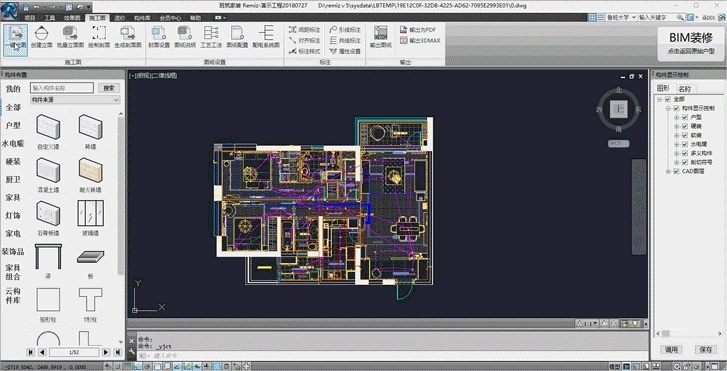The height and width of the screenshot is (371, 727).
Task: Click the 调用 button in display panel
Action: 671,349
